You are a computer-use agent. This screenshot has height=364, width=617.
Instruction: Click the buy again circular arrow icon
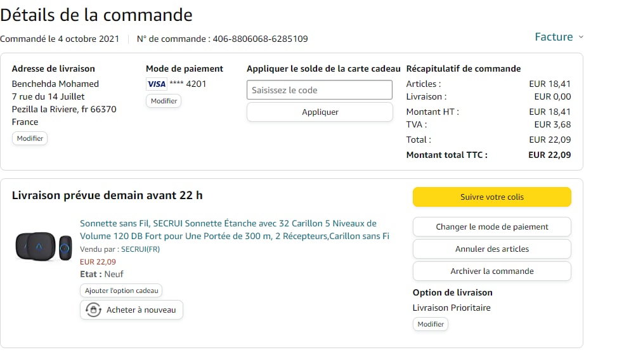(x=93, y=310)
